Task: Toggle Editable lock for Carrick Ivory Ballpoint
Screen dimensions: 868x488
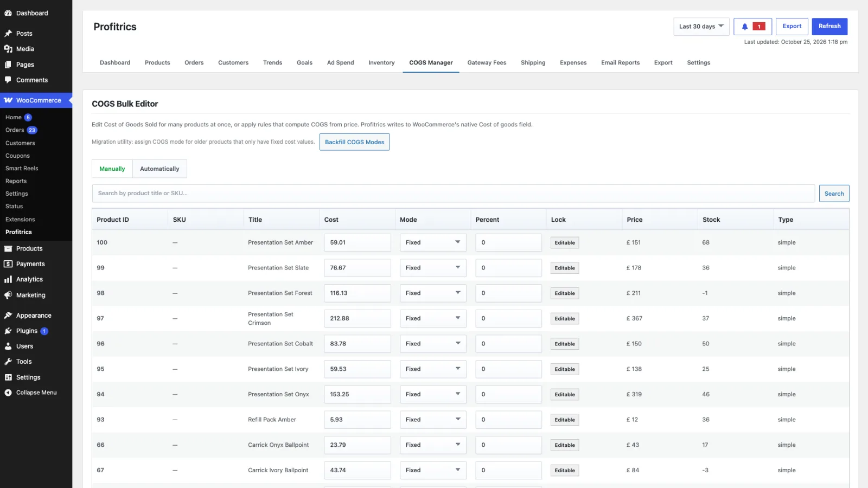Action: point(565,471)
